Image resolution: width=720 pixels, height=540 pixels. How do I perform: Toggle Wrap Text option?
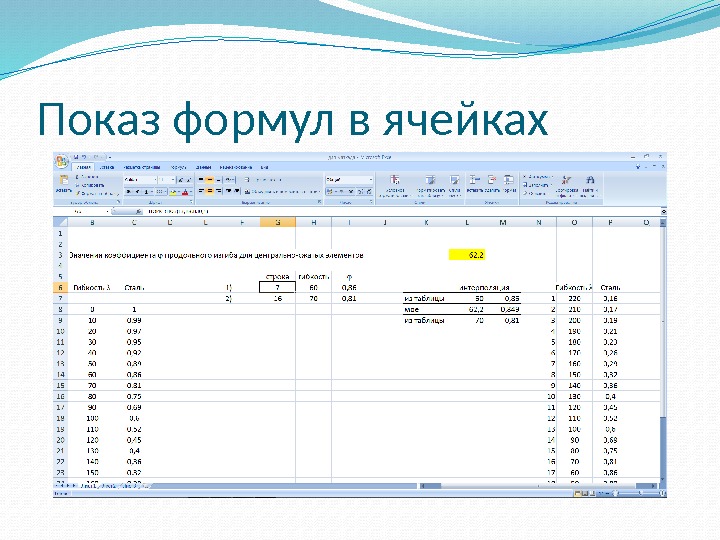(265, 180)
